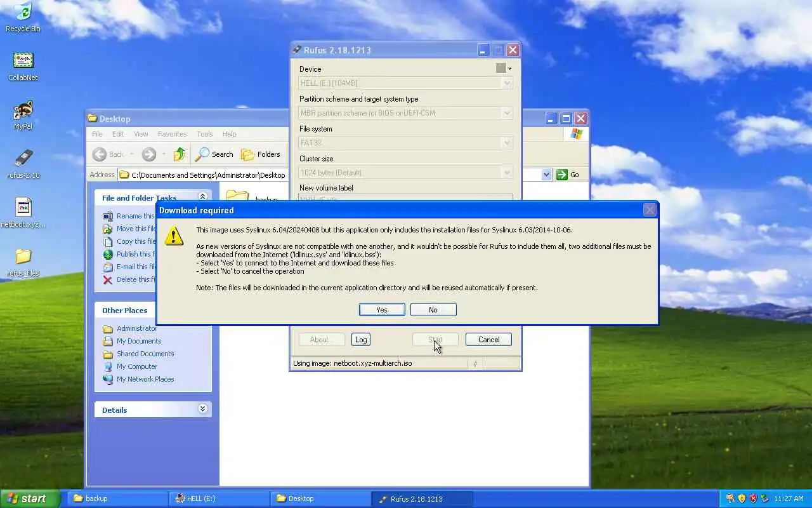Image resolution: width=812 pixels, height=508 pixels.
Task: Click the Search button in explorer toolbar
Action: click(214, 154)
